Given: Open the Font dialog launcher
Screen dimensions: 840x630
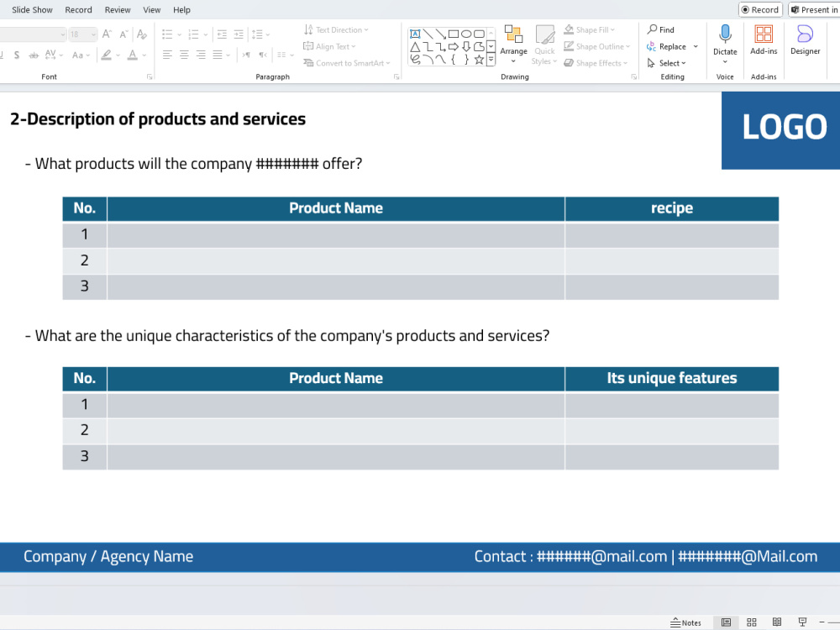Looking at the screenshot, I should tap(150, 77).
